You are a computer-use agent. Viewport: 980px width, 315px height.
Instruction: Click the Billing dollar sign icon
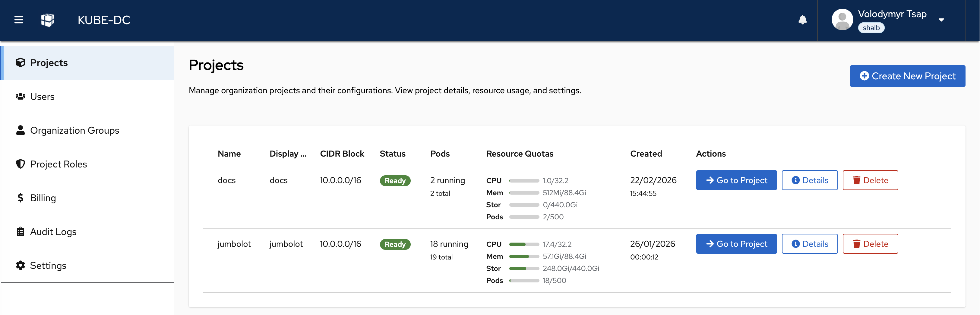[21, 198]
